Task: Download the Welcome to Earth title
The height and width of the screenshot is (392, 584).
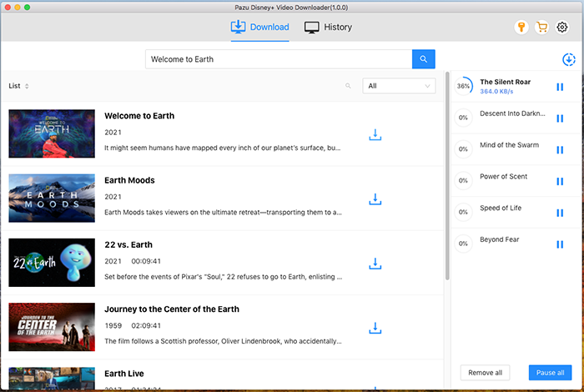Action: (x=375, y=134)
